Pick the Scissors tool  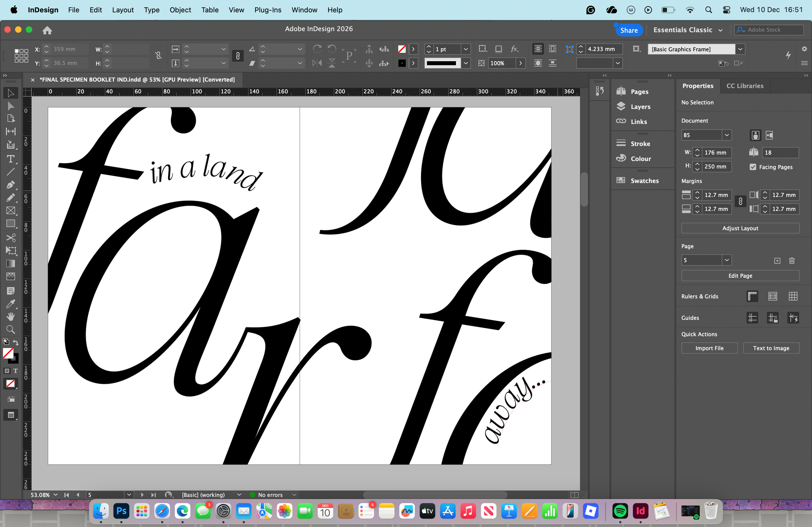tap(11, 238)
